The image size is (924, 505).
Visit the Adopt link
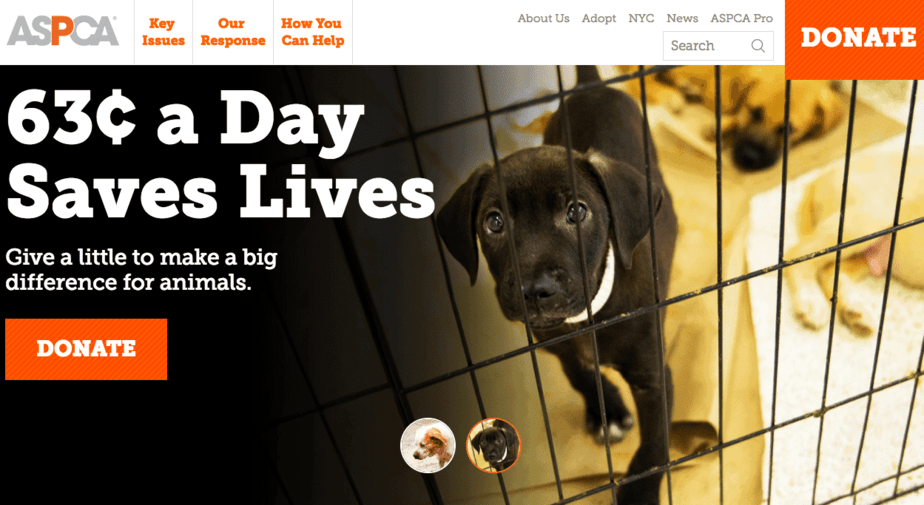click(x=599, y=18)
